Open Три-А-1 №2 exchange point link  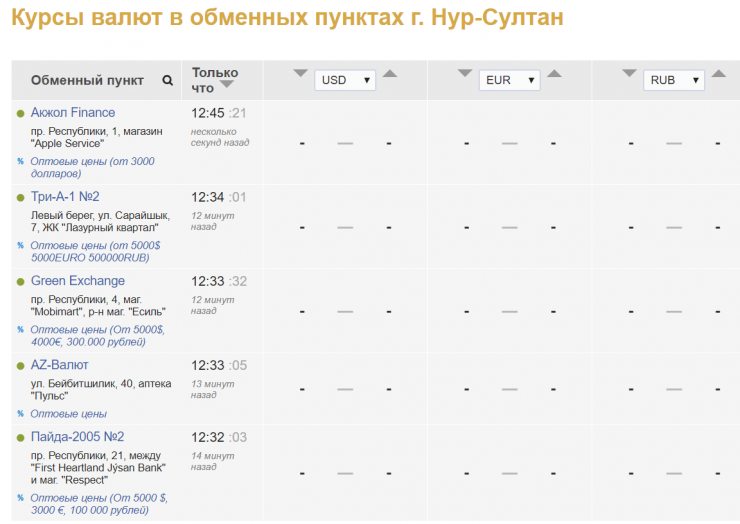(65, 197)
